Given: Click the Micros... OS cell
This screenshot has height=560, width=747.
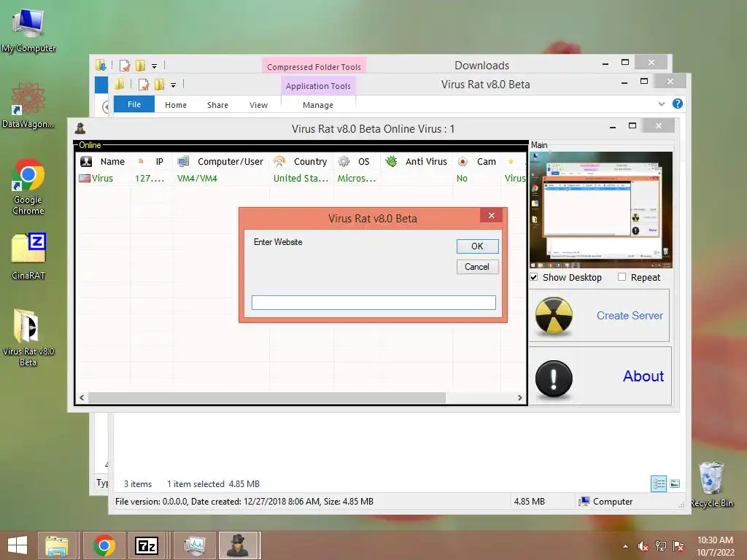Looking at the screenshot, I should 357,178.
